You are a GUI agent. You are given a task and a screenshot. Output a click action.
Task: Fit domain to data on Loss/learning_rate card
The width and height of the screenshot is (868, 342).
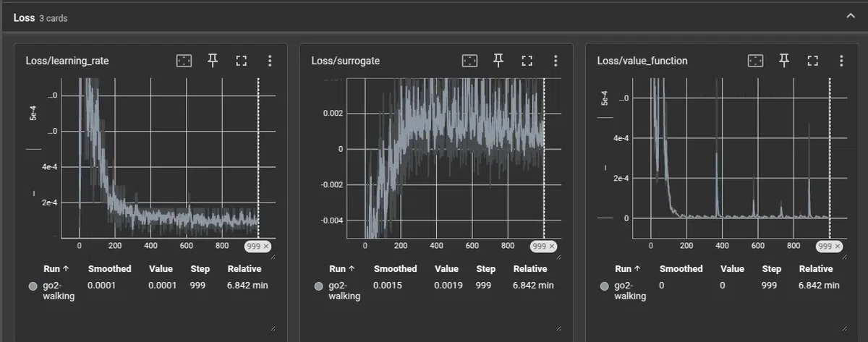[x=184, y=61]
